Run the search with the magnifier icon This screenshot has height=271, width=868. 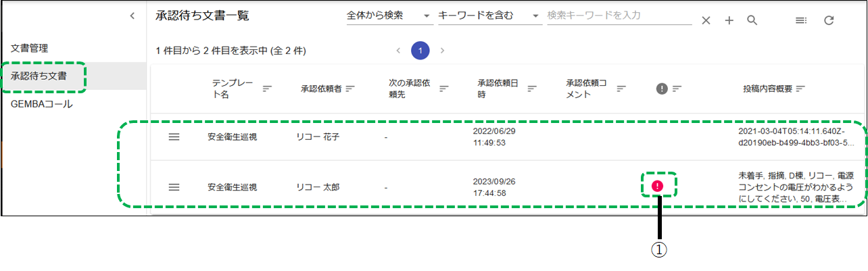point(752,20)
